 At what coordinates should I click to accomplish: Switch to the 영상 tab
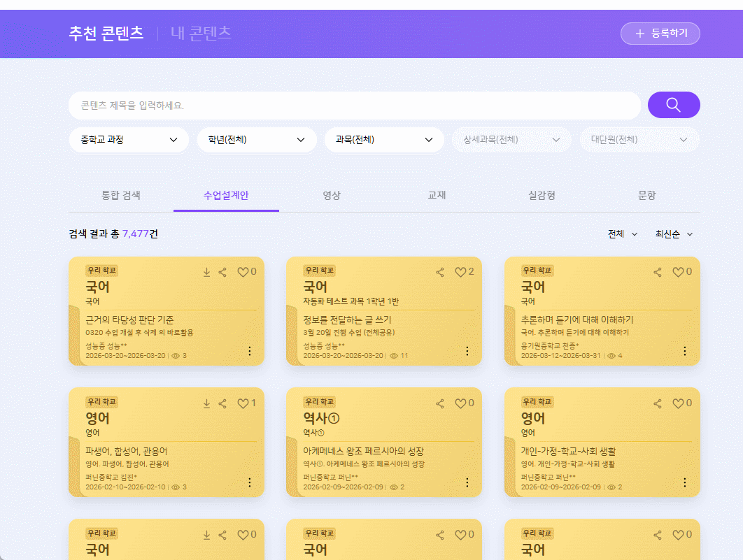click(331, 196)
